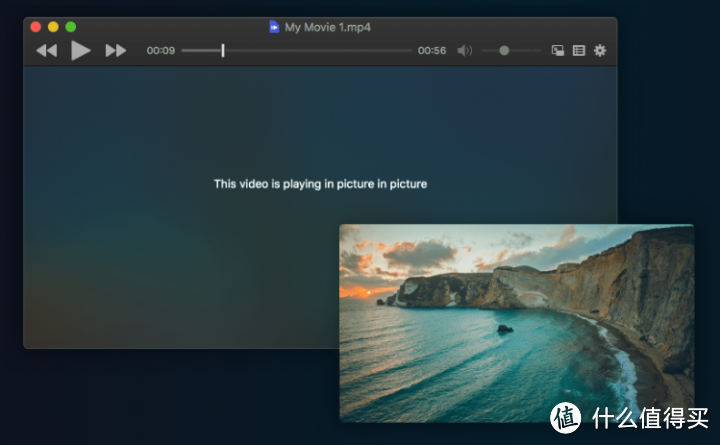Toggle picture in picture mode icon
The height and width of the screenshot is (445, 720).
[558, 50]
